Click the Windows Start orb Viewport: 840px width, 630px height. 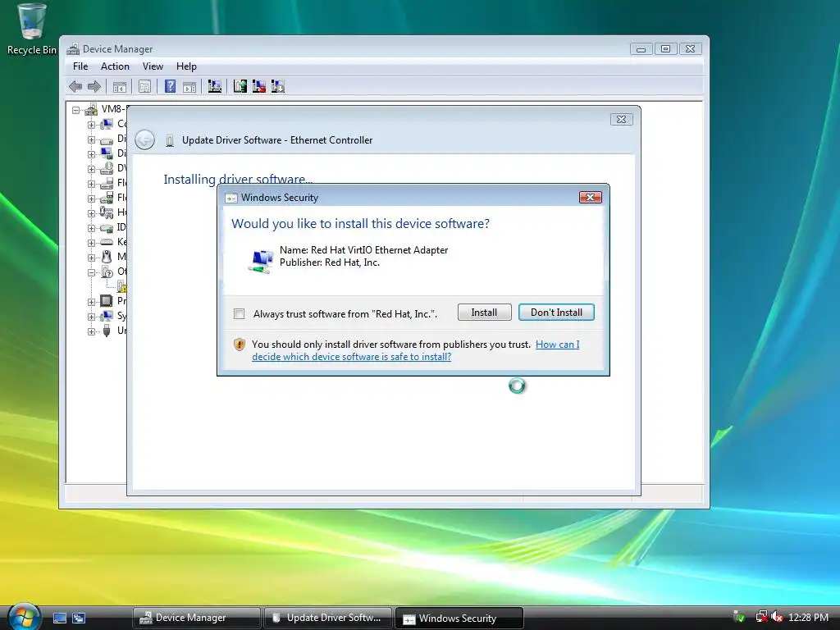[24, 616]
